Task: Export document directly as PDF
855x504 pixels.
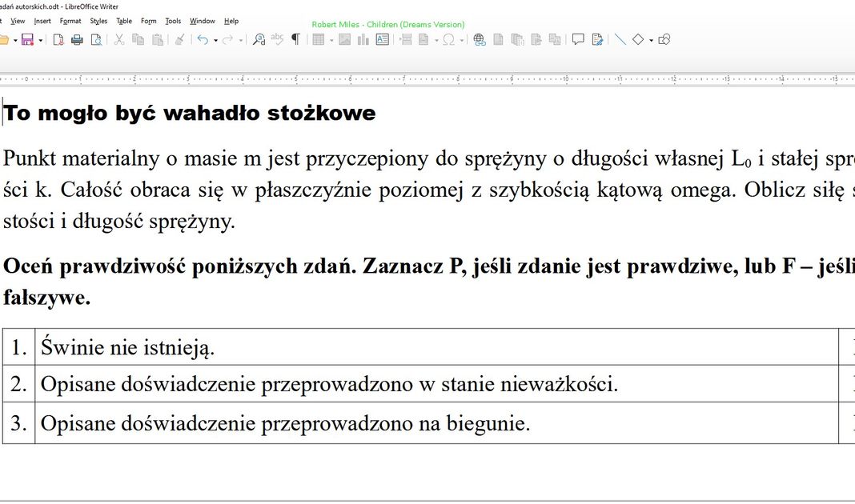Action: 58,39
